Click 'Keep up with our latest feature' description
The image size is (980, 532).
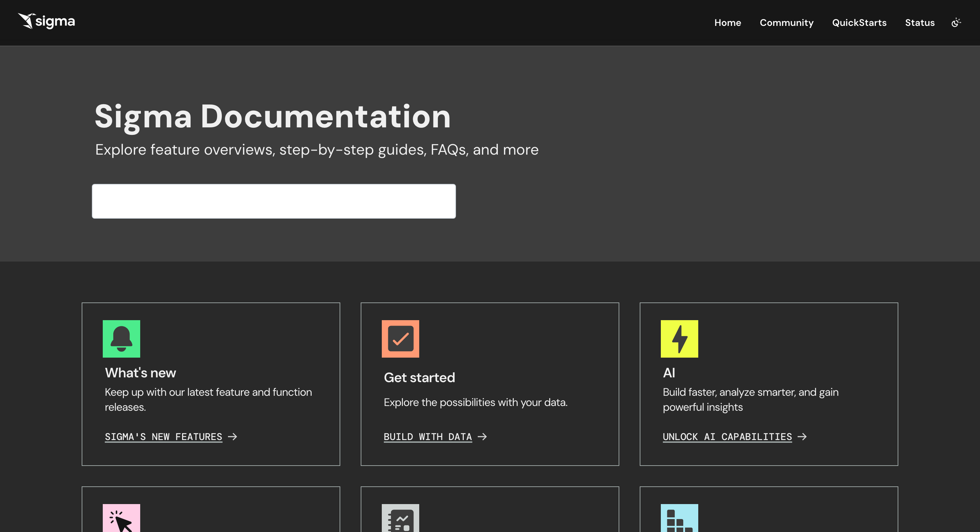(x=208, y=399)
